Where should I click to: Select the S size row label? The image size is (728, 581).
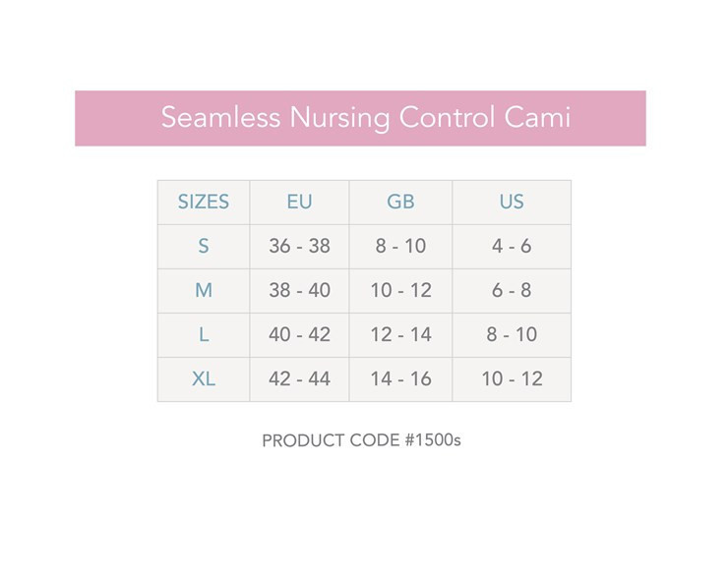tap(204, 247)
